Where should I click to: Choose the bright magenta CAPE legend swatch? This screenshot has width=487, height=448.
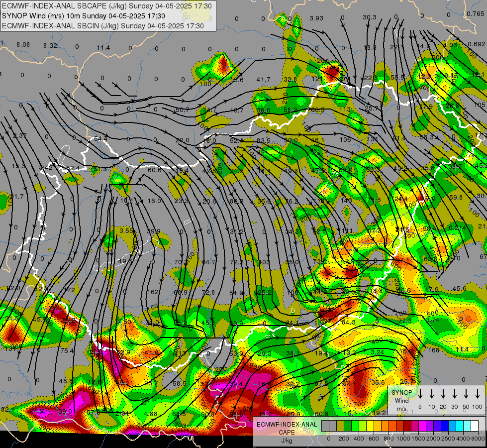422,426
